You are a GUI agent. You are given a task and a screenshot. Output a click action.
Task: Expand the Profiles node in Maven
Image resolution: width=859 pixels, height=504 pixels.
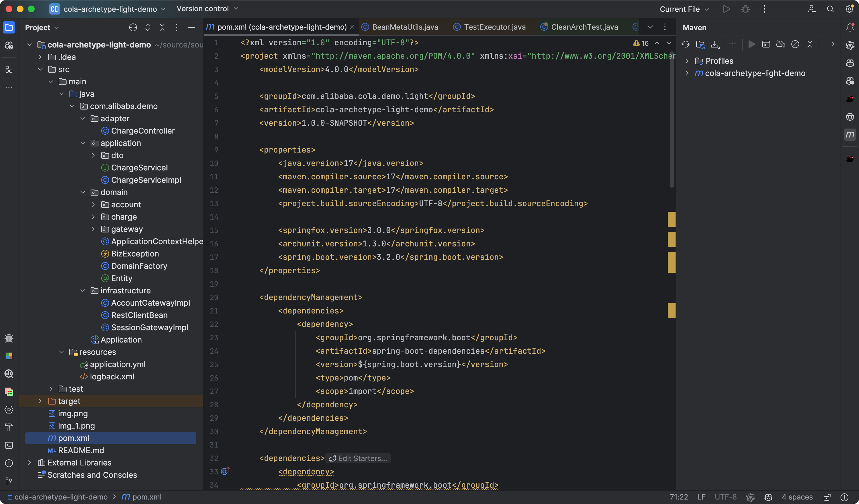687,61
